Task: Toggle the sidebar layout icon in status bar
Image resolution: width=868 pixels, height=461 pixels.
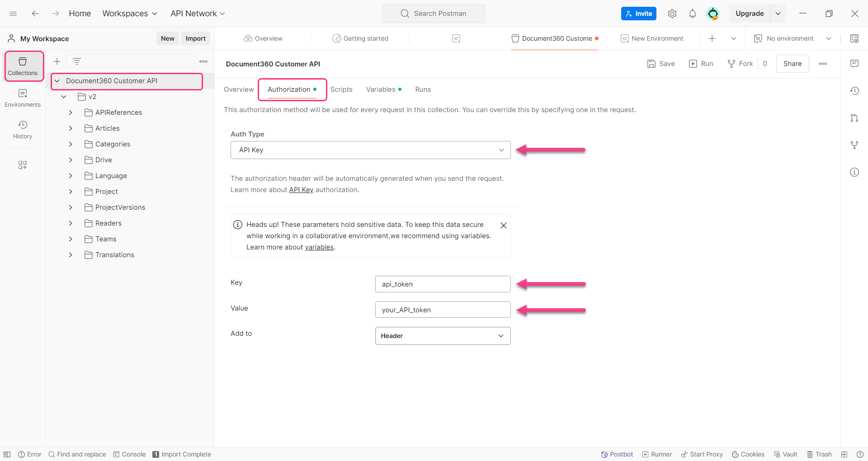Action: pyautogui.click(x=7, y=454)
